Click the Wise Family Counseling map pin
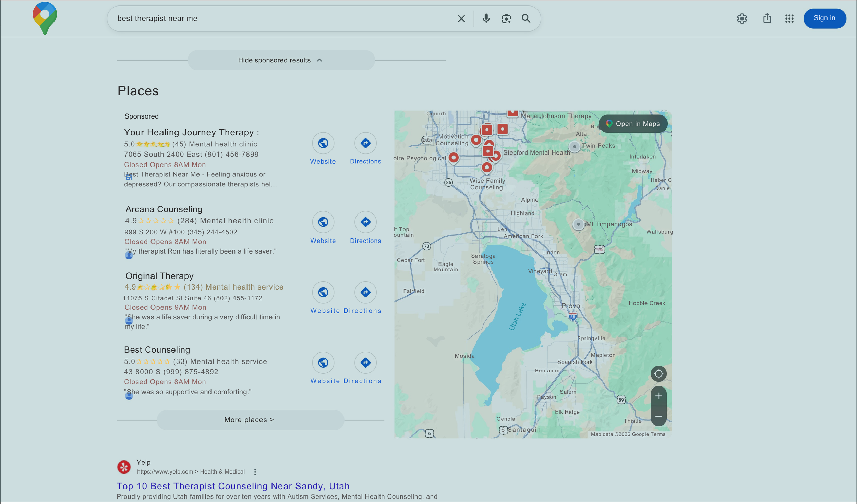 click(x=486, y=168)
